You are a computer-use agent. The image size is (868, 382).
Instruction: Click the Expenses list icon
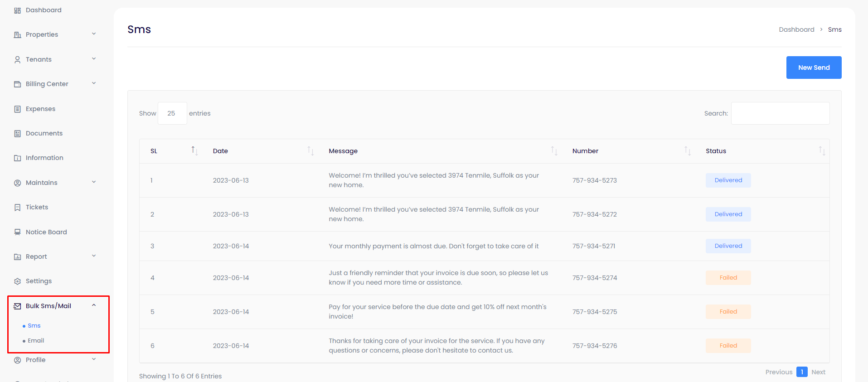click(17, 109)
